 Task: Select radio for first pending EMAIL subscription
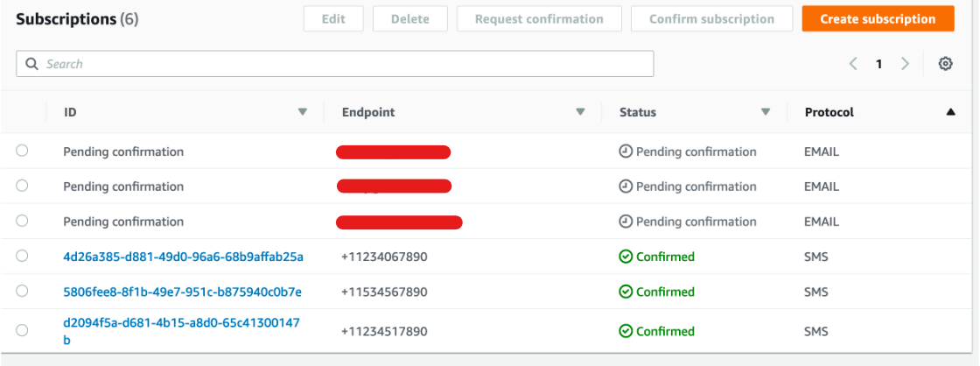pyautogui.click(x=22, y=151)
